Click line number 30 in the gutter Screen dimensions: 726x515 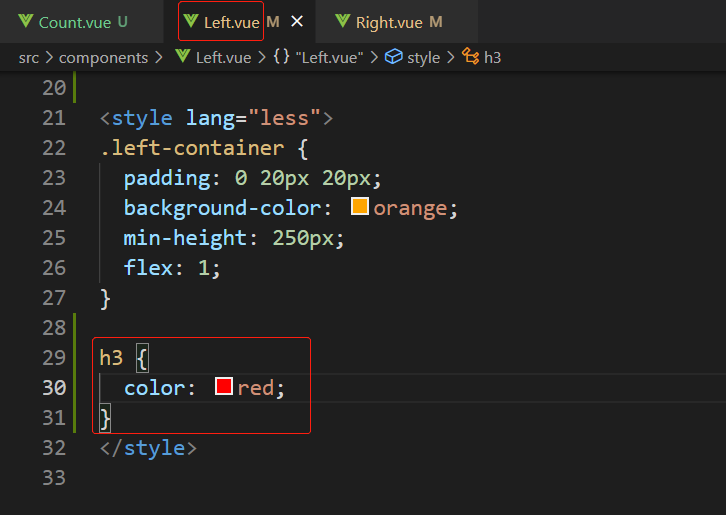pyautogui.click(x=54, y=387)
